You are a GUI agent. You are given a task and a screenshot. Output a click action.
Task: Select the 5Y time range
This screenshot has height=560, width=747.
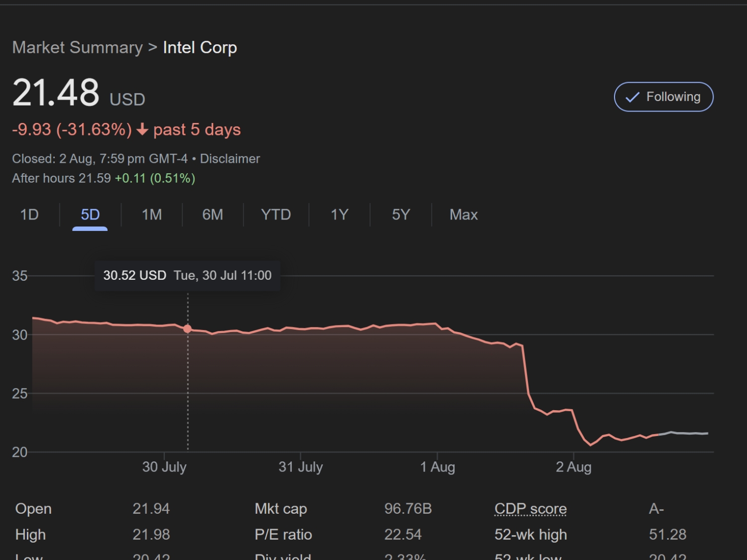point(400,215)
